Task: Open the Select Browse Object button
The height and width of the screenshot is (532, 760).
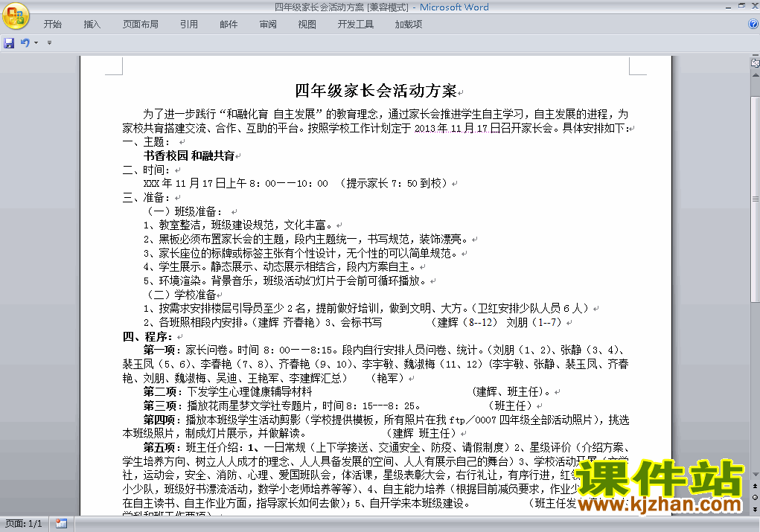Action: pos(755,498)
